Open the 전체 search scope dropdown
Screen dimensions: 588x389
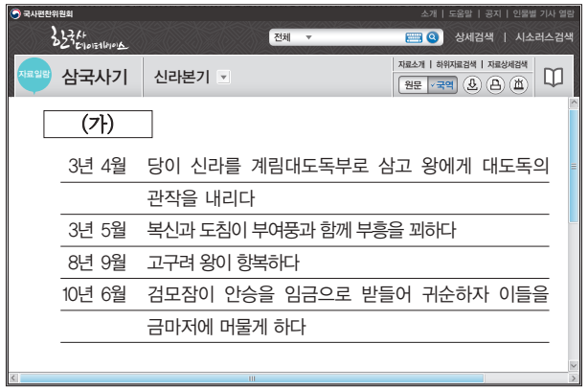coord(292,37)
